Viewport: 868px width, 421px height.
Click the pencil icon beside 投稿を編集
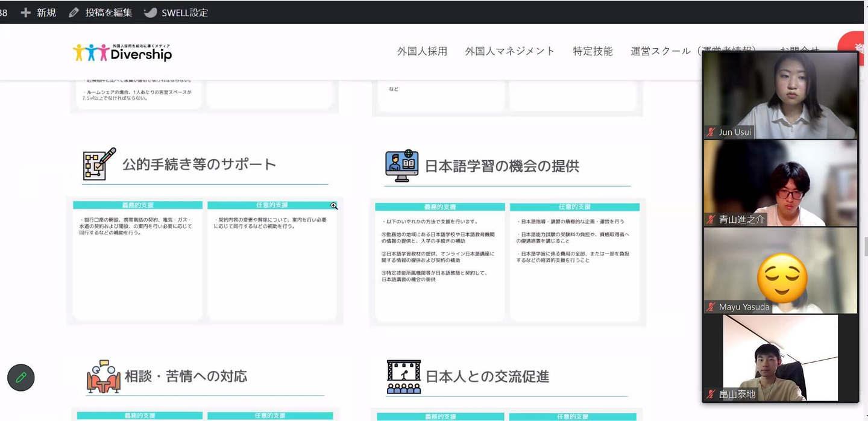tap(74, 12)
